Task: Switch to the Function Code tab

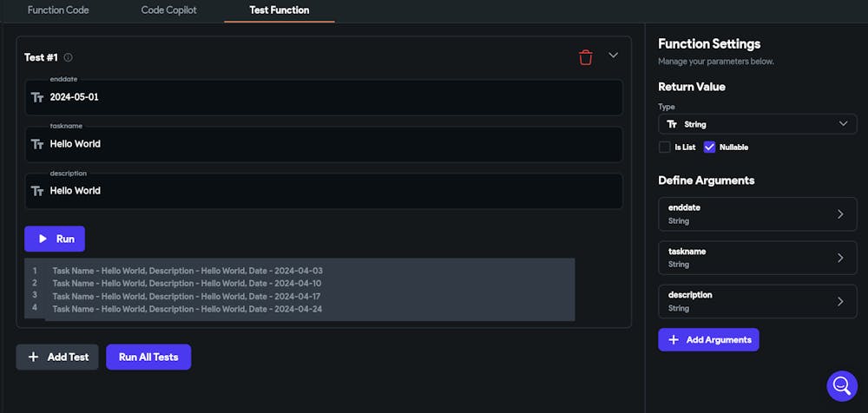Action: point(58,10)
